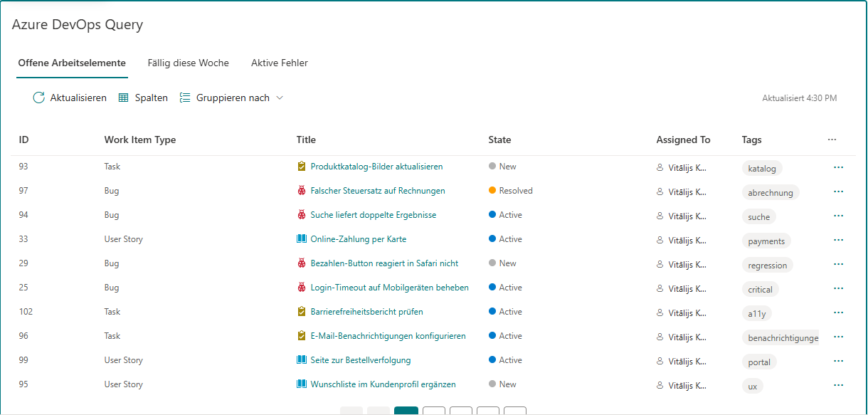Open more options for work item 33
This screenshot has height=415, width=868.
pyautogui.click(x=838, y=240)
